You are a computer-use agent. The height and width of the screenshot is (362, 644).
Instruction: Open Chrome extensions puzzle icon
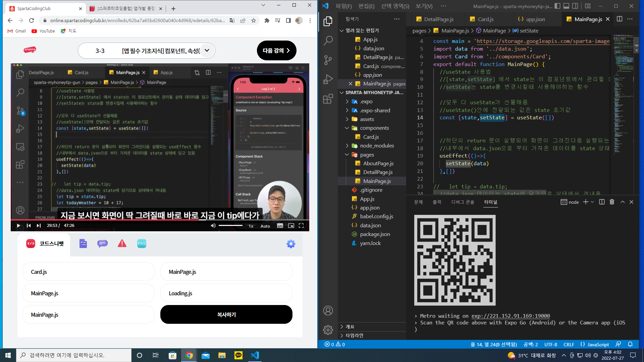pos(267,20)
